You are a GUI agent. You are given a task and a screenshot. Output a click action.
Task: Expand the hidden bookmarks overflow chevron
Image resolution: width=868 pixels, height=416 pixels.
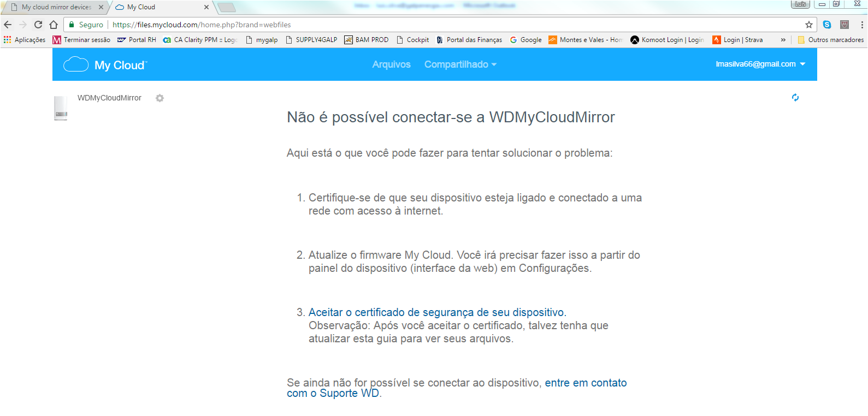tap(783, 40)
